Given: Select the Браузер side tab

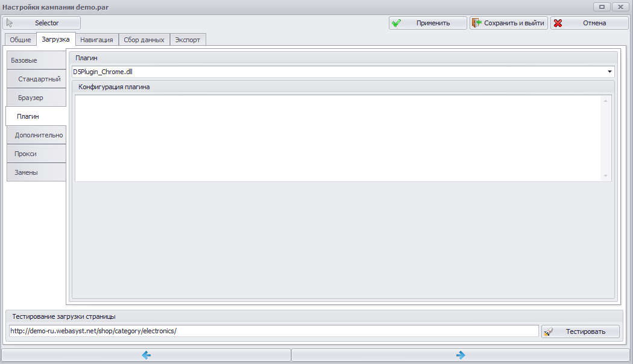Looking at the screenshot, I should click(36, 98).
